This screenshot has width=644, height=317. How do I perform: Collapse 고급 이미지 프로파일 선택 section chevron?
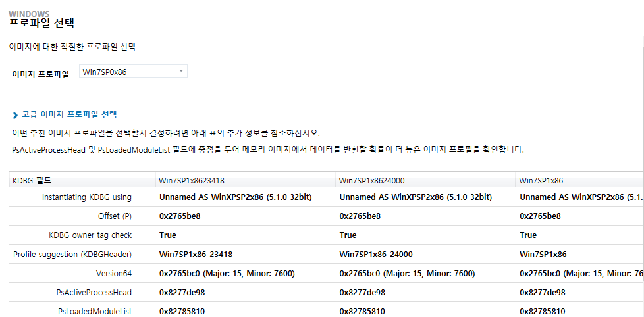point(16,115)
